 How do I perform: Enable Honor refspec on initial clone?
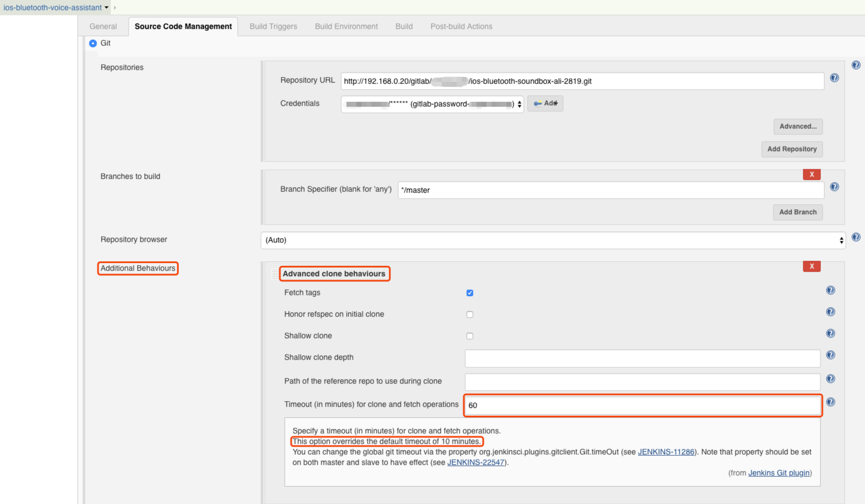tap(470, 314)
